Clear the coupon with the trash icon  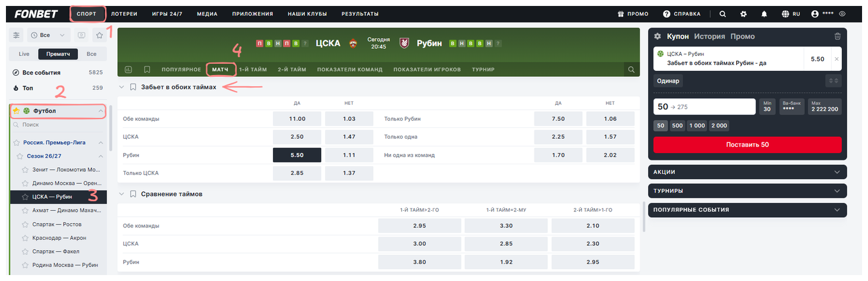(838, 36)
